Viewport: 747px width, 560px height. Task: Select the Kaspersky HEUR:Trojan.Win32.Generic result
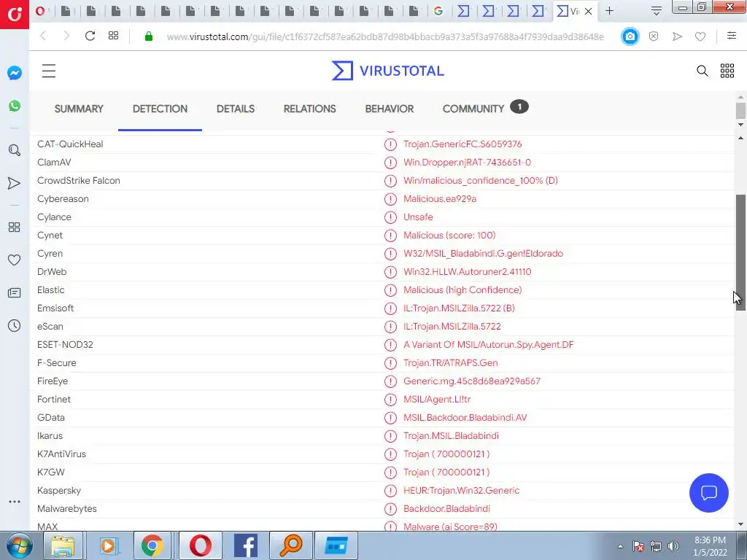pos(461,491)
